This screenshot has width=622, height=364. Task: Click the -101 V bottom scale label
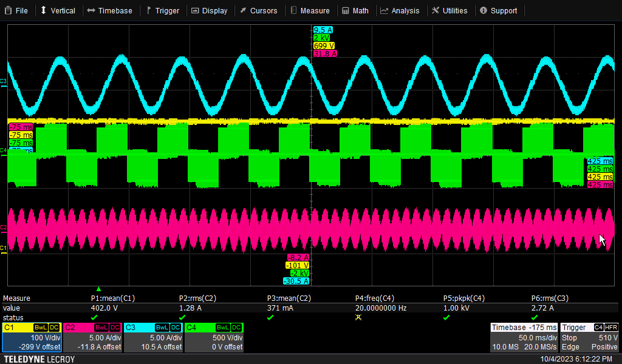click(297, 265)
